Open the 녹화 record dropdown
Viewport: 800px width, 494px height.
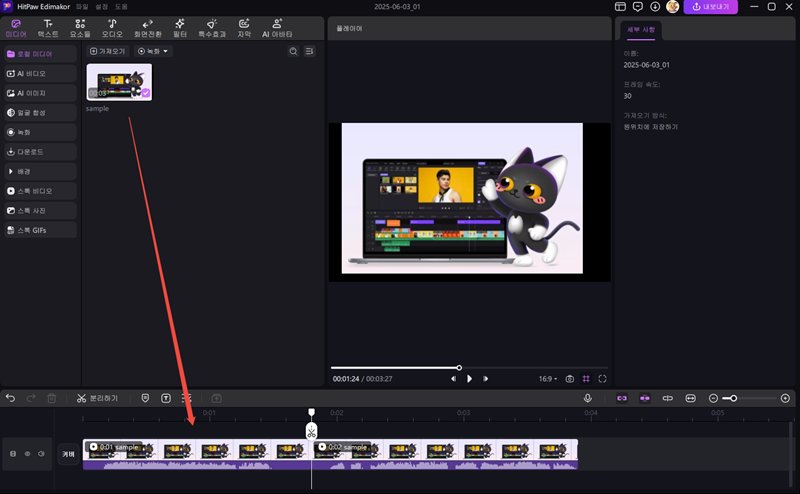153,51
